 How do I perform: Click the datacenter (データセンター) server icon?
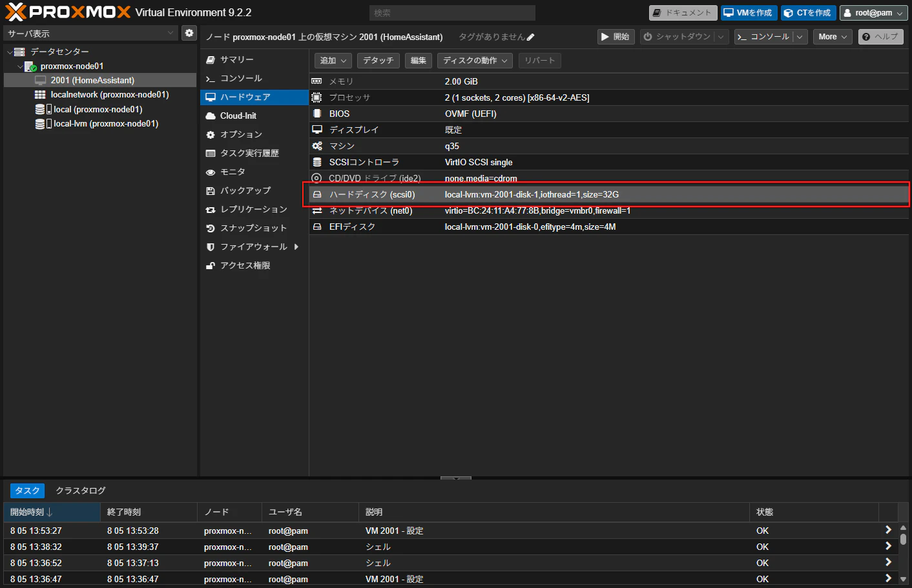click(19, 52)
